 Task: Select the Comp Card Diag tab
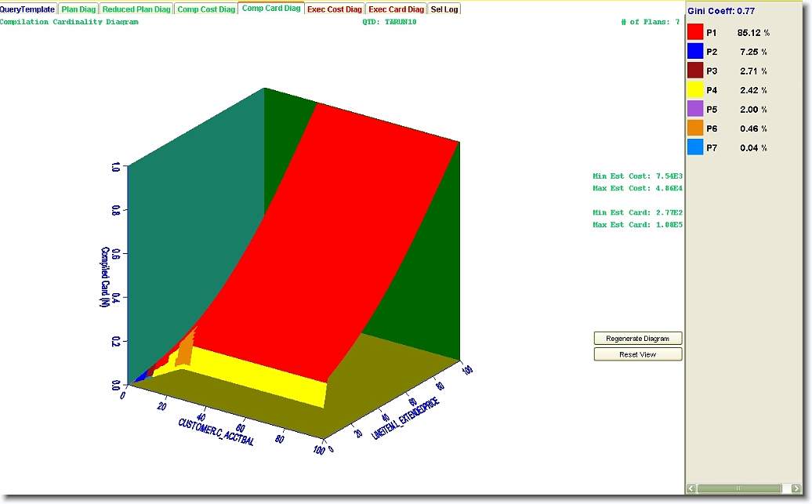coord(271,9)
